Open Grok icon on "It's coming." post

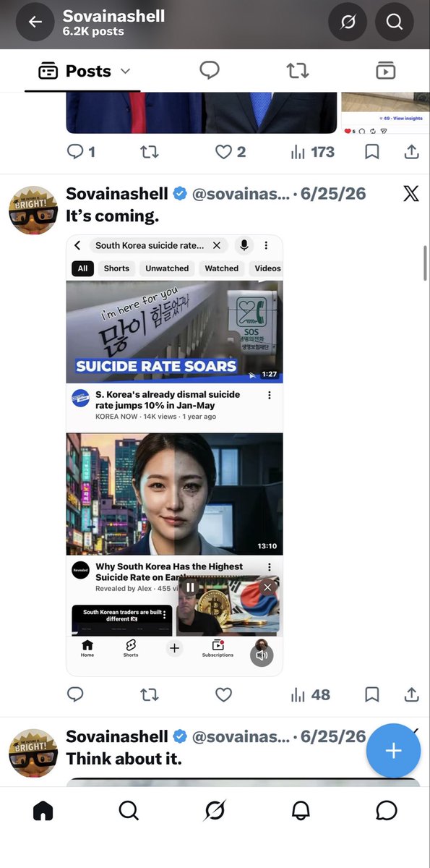pos(410,193)
